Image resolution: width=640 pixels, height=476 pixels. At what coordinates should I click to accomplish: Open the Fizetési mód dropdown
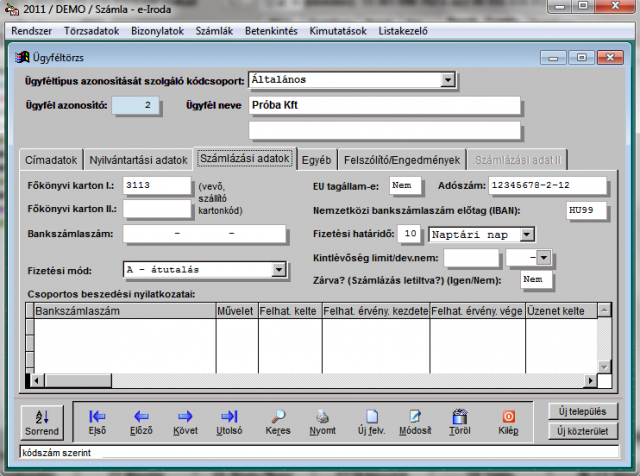pos(279,269)
